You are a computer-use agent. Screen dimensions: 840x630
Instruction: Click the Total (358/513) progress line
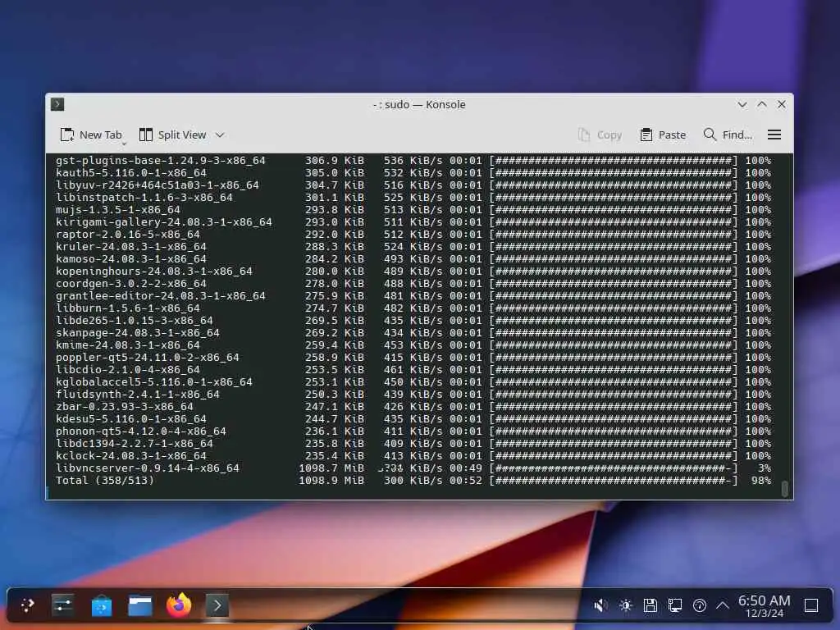pos(413,481)
